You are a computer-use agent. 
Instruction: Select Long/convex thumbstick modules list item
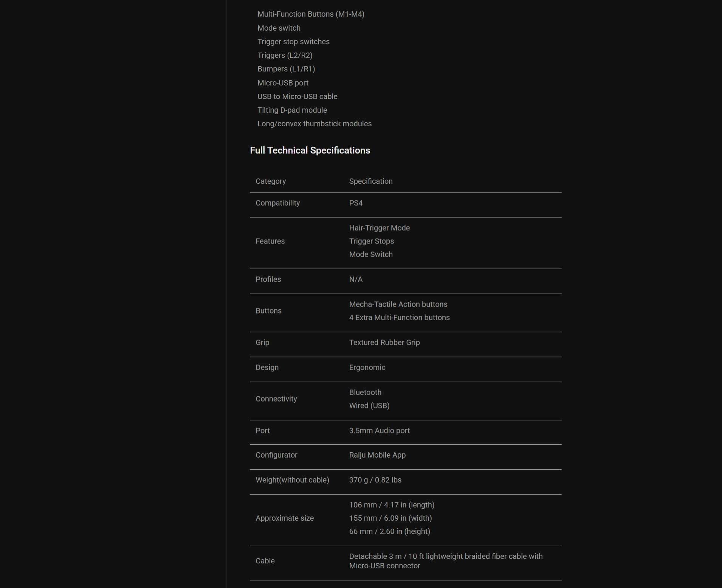[x=314, y=124]
